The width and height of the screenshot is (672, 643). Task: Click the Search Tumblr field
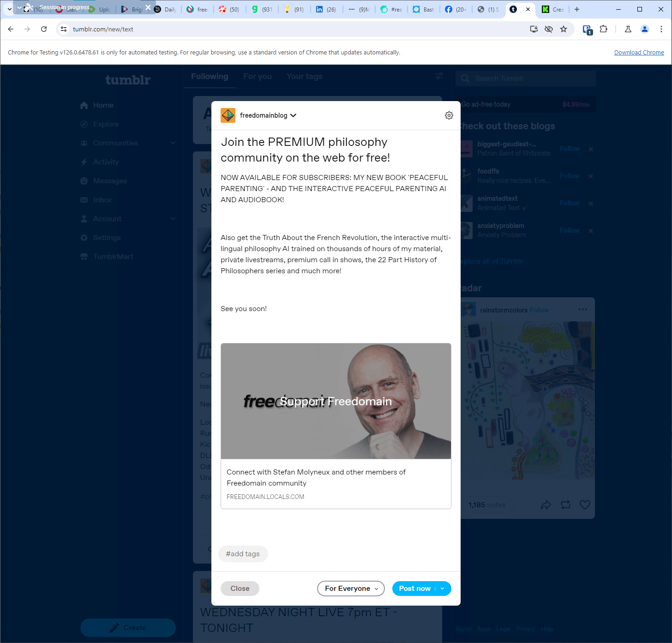(526, 78)
